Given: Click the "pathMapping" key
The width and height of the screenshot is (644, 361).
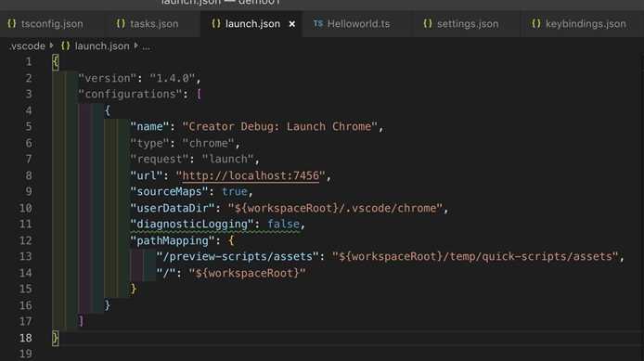Looking at the screenshot, I should point(173,240).
